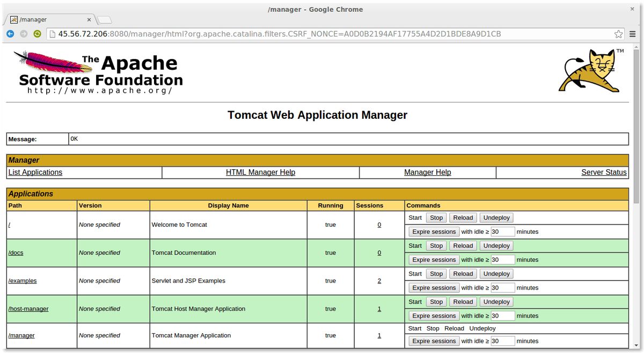Expire sessions for the /host-manager application
Viewport: 644px width, 353px height.
(x=434, y=315)
